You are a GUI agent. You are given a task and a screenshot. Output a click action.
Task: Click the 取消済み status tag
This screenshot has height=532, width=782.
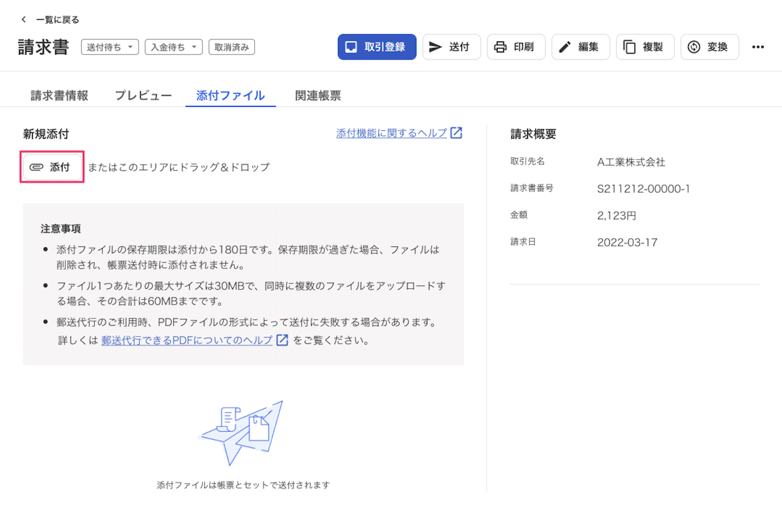(232, 47)
